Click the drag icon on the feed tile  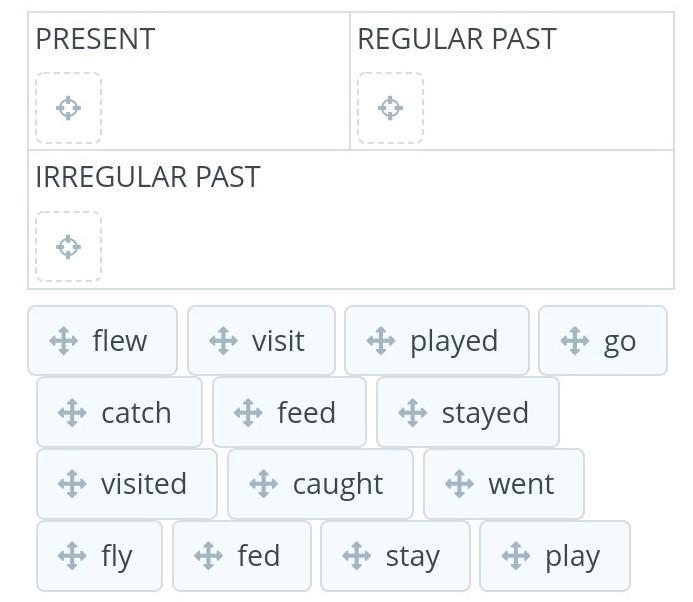248,412
